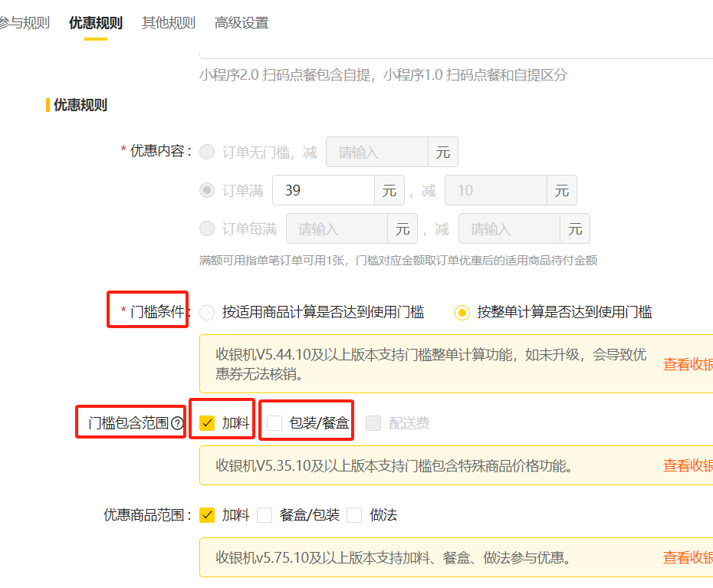Viewport: 713px width, 588px height.
Task: Open 查看收银 link in v5.75.10 notice
Action: click(x=687, y=557)
